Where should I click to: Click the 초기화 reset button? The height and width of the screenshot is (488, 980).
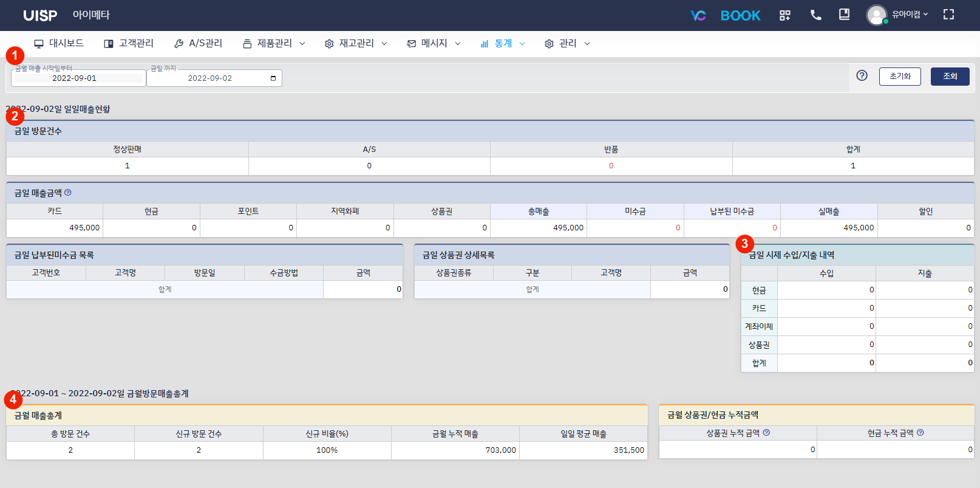[x=900, y=76]
